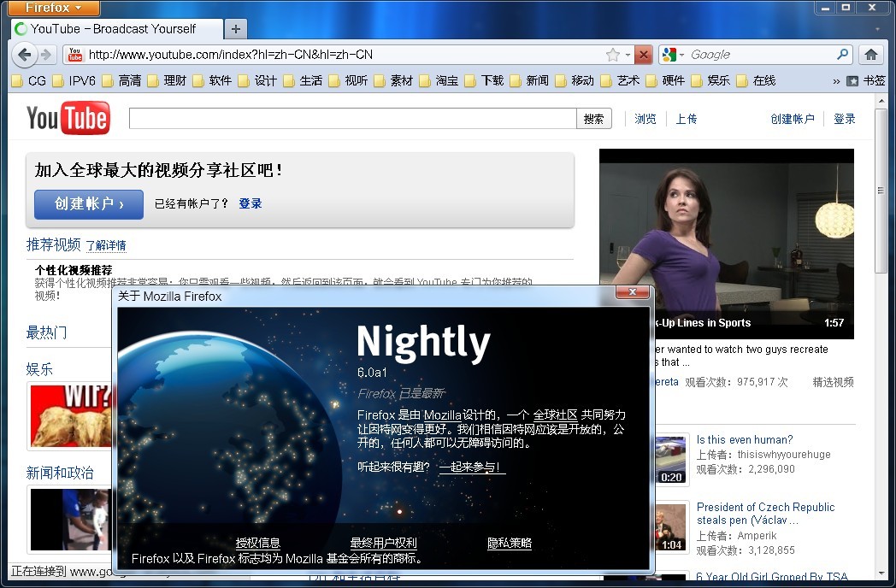Open the 新闻 bookmark folder
Screen dimensions: 896x588
point(530,80)
